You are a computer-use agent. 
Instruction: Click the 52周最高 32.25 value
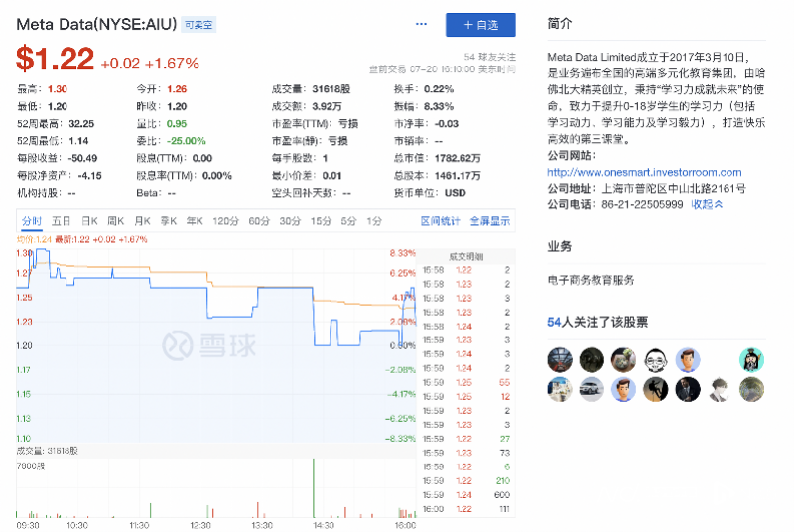coord(81,123)
